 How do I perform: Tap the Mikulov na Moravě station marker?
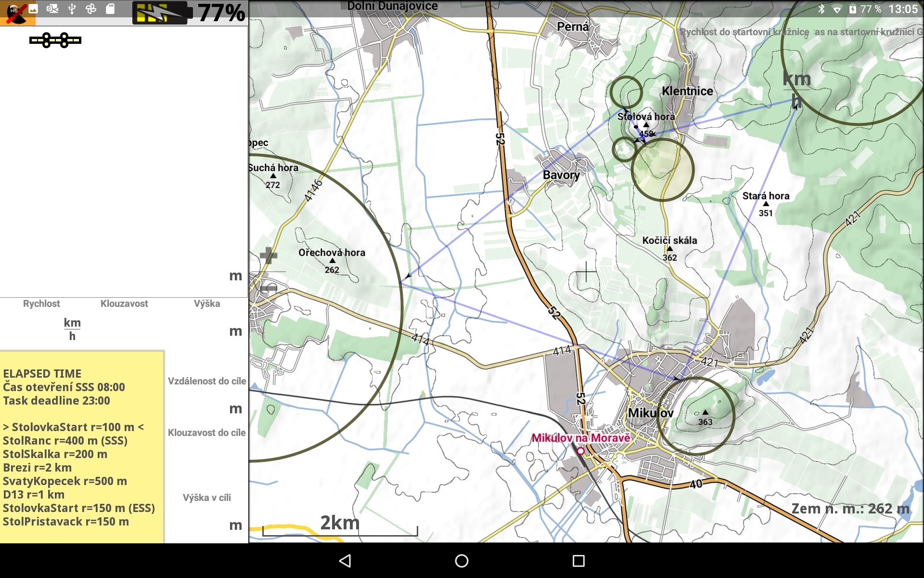coord(581,451)
